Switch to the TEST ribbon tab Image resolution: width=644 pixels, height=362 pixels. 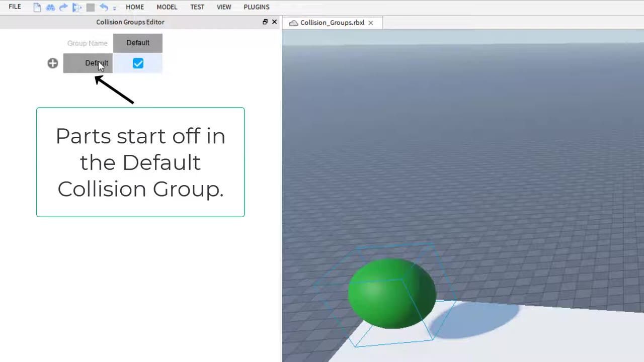[197, 7]
